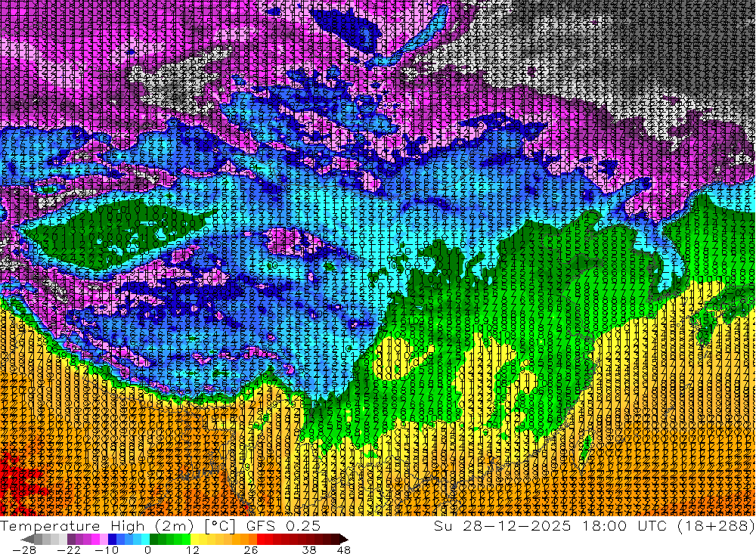Click the 'GFS 0.25' model label
The image size is (756, 554).
tap(283, 526)
